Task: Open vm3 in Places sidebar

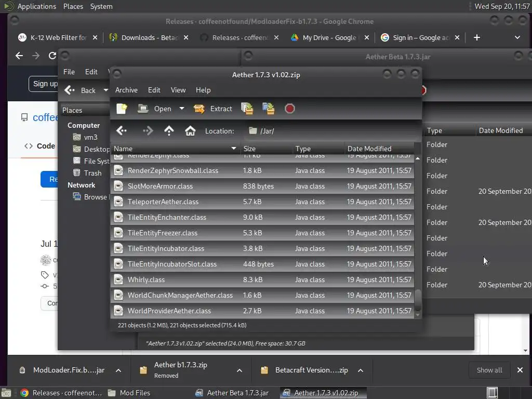Action: pos(86,137)
